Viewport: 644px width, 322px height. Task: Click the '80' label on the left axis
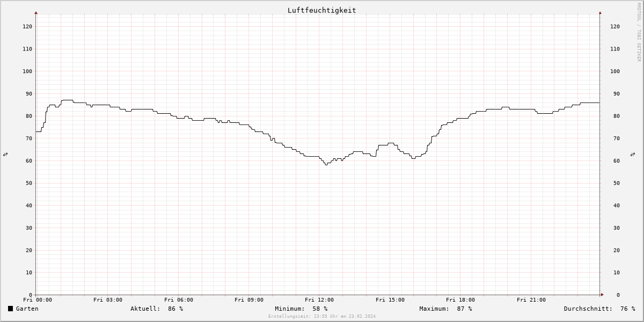pyautogui.click(x=29, y=116)
